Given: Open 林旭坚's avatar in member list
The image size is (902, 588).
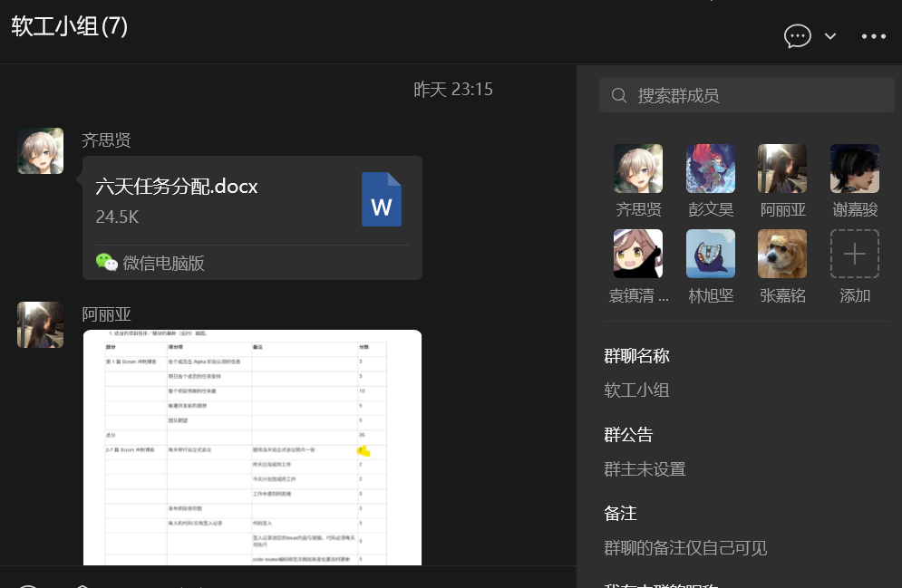Looking at the screenshot, I should 710,254.
